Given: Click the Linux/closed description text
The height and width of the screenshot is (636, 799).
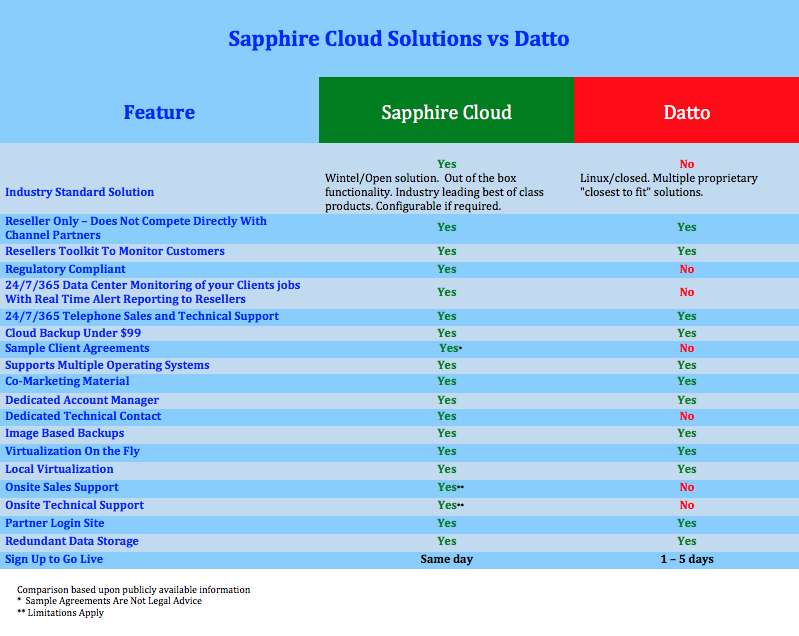Looking at the screenshot, I should point(669,185).
